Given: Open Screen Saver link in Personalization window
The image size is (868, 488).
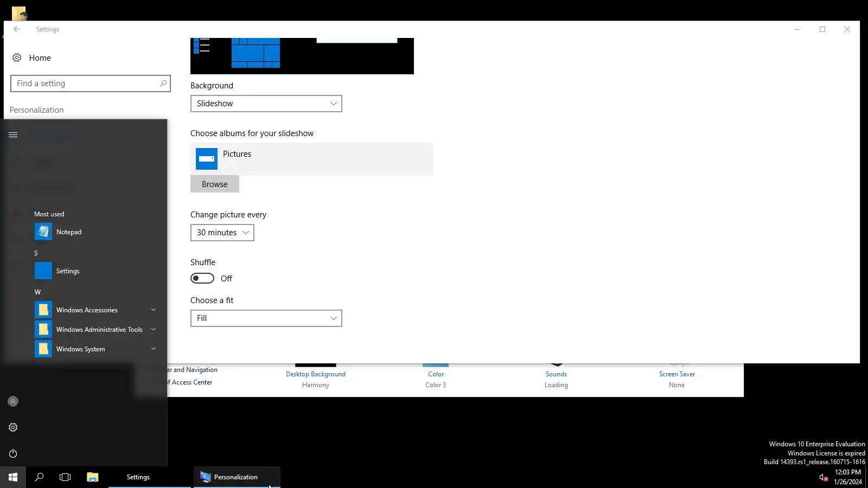Looking at the screenshot, I should click(677, 374).
